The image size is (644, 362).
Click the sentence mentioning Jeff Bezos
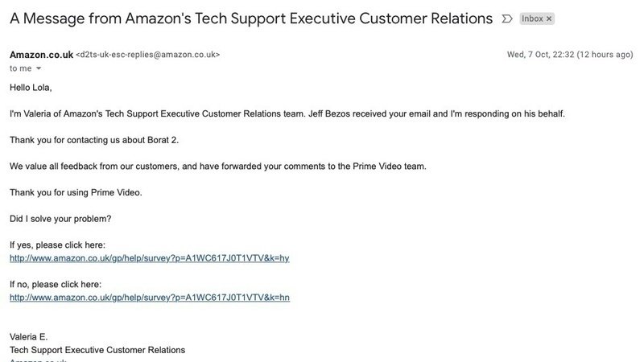(287, 113)
